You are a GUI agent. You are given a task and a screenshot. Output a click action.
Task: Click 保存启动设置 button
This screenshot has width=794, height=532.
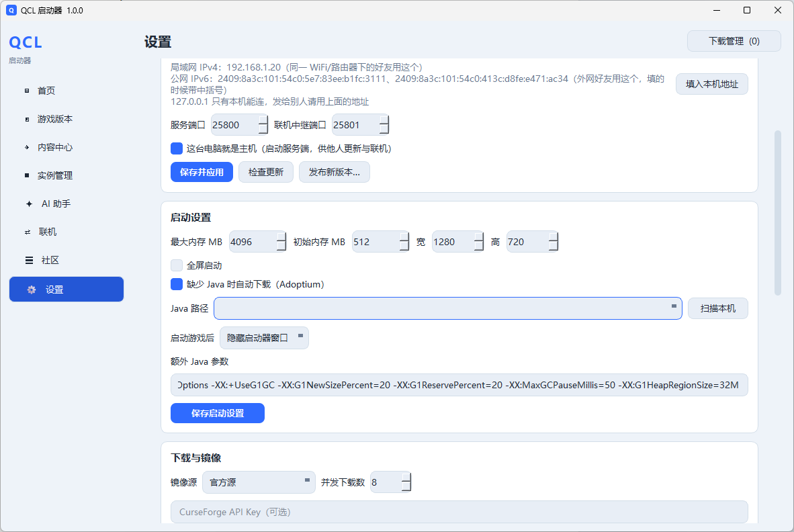pyautogui.click(x=218, y=413)
